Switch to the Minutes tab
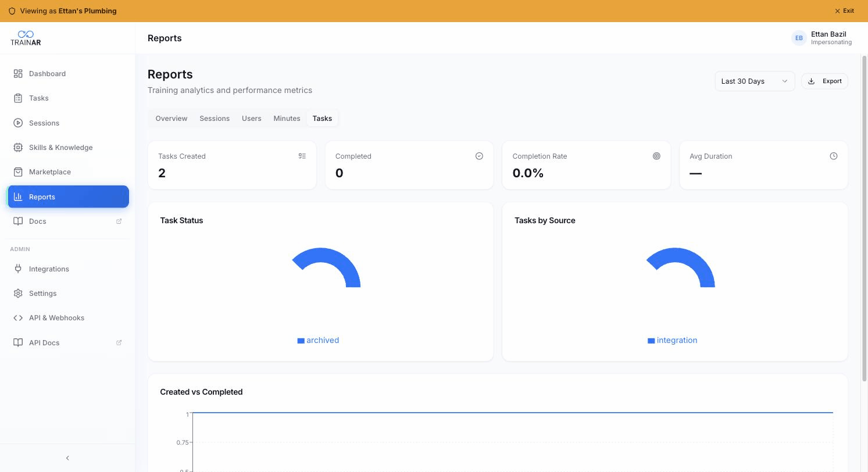Screen dimensions: 868x472 pos(287,119)
